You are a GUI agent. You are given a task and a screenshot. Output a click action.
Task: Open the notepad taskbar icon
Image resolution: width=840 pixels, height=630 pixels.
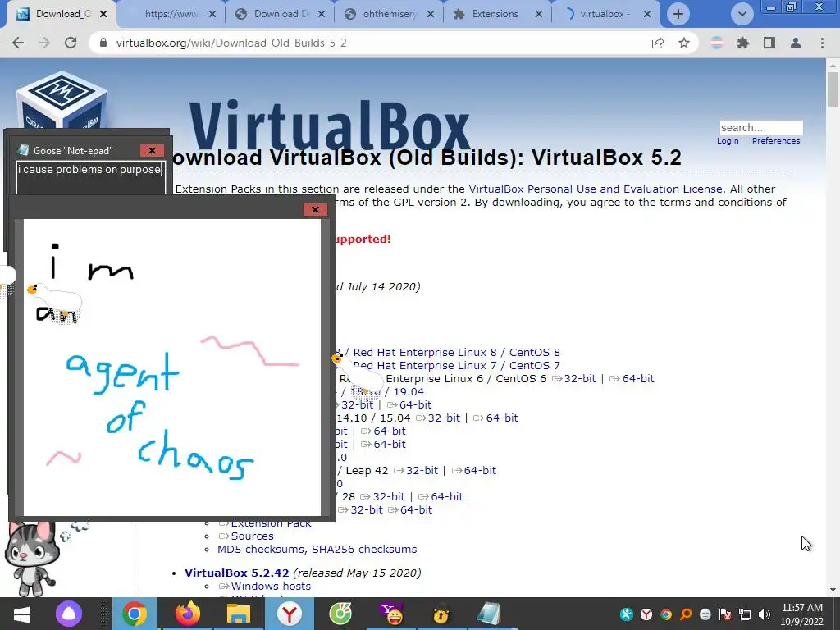(489, 614)
